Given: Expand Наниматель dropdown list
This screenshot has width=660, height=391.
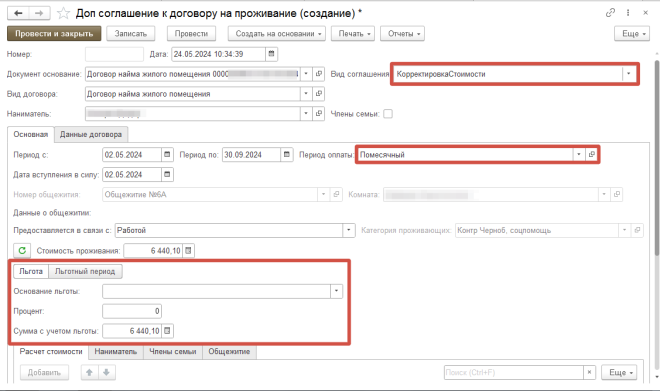Looking at the screenshot, I should coord(306,113).
